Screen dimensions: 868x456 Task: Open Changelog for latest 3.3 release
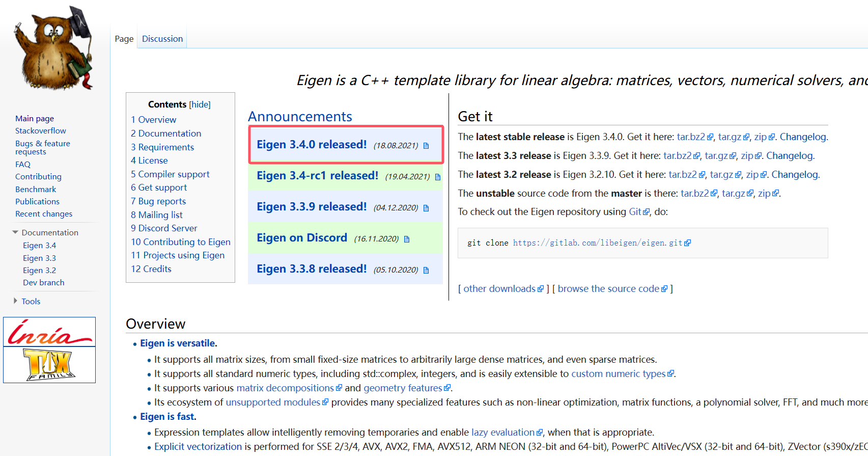(790, 156)
